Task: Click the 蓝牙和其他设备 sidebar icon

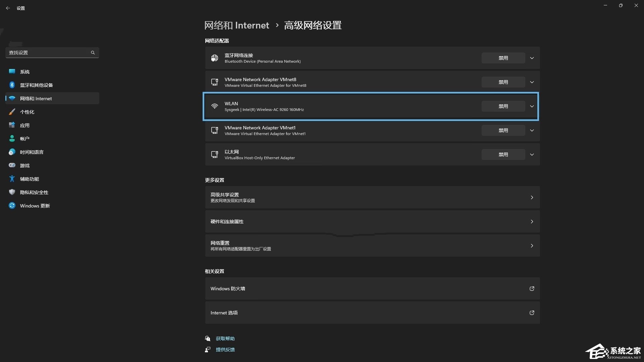Action: click(12, 85)
